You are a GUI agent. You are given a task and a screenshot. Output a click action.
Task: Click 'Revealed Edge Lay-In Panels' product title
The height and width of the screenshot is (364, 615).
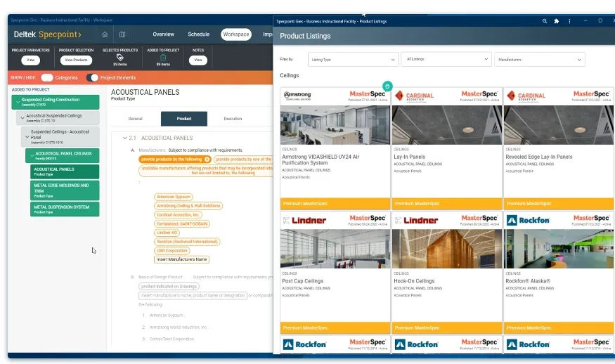(x=538, y=157)
